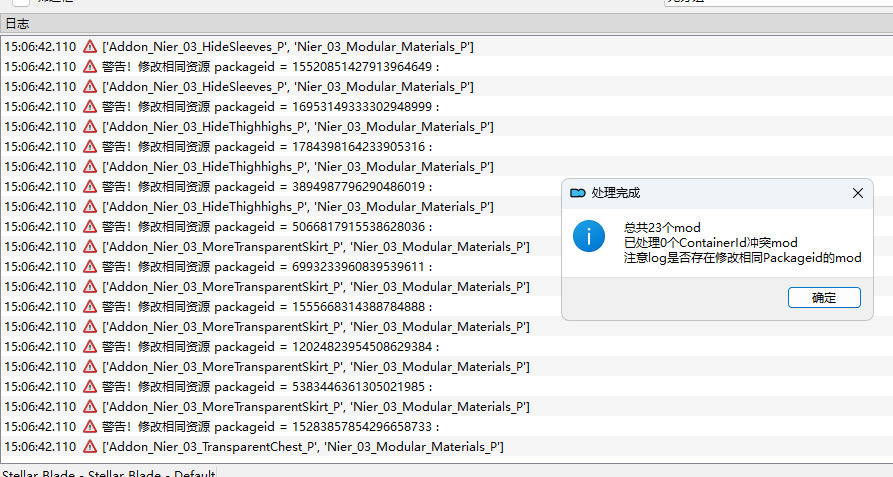Click the blue info icon in the dialog
893x477 pixels.
pyautogui.click(x=588, y=236)
